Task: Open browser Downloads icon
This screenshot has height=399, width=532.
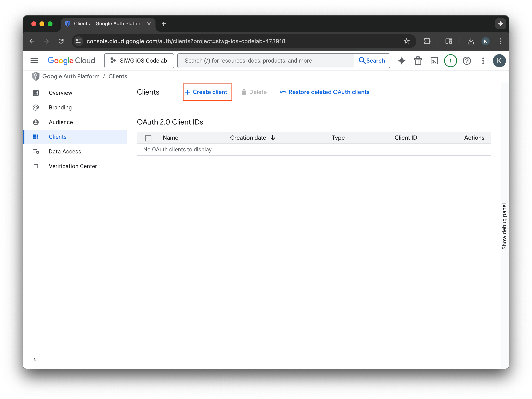Action: (x=471, y=41)
